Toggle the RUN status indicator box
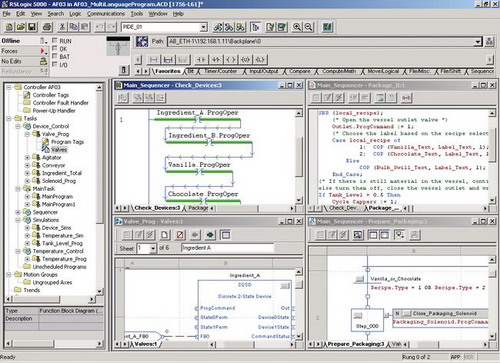Image resolution: width=500 pixels, height=363 pixels. point(55,40)
